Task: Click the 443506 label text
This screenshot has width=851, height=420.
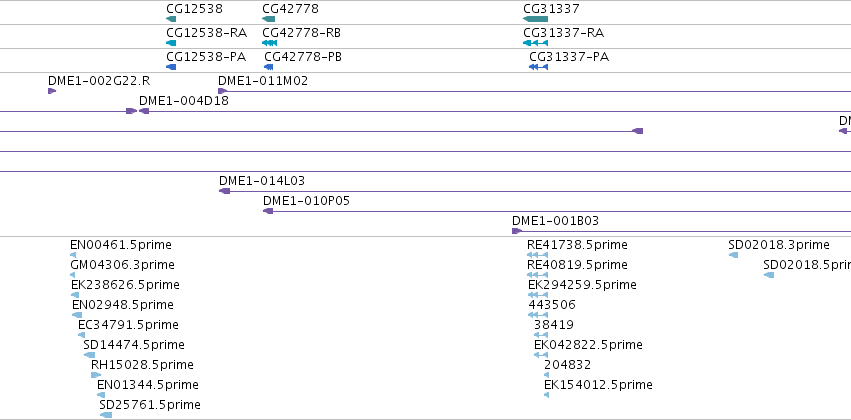Action: coord(552,305)
